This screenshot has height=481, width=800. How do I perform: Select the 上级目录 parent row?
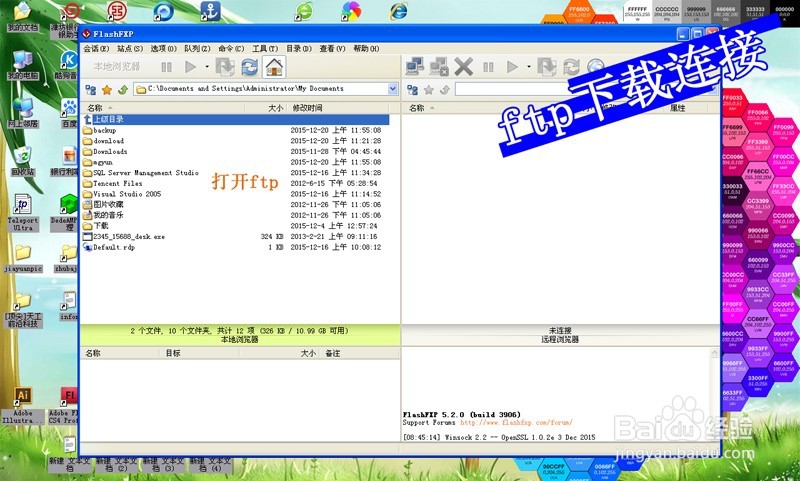pos(236,119)
